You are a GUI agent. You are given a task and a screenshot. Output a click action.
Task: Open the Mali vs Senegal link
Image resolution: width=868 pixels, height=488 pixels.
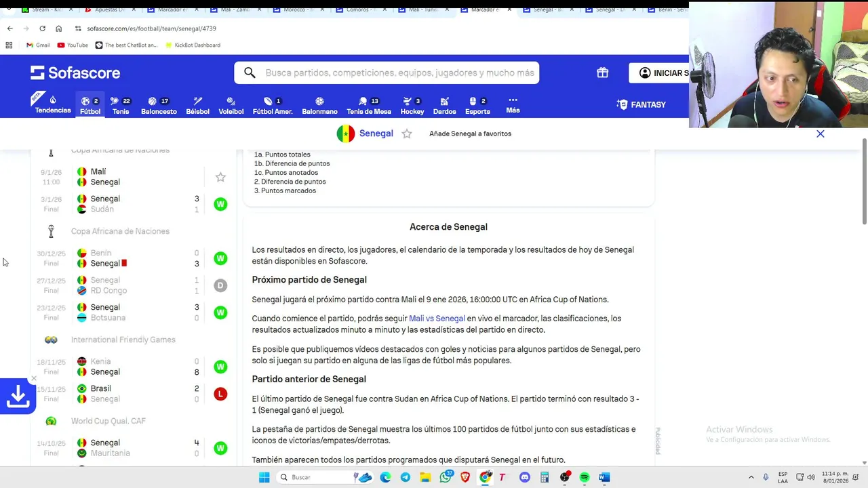pyautogui.click(x=437, y=319)
